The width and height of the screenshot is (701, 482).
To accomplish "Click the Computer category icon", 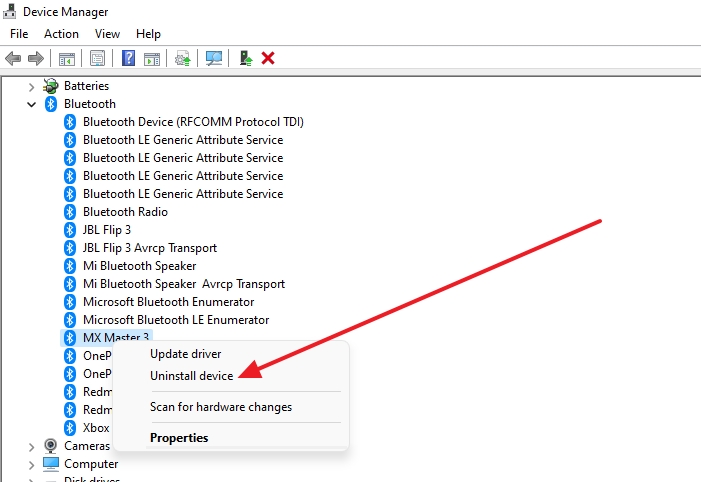I will click(x=51, y=464).
